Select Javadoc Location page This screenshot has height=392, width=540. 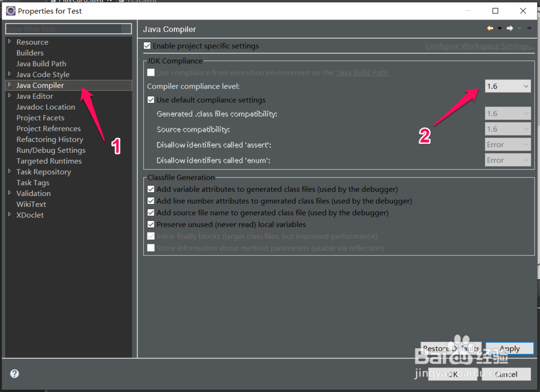pos(46,107)
